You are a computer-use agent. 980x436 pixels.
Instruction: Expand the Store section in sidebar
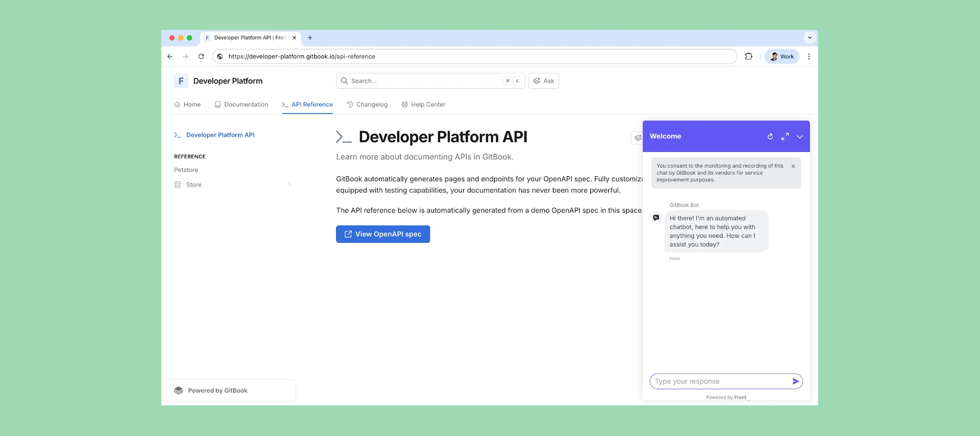[290, 184]
